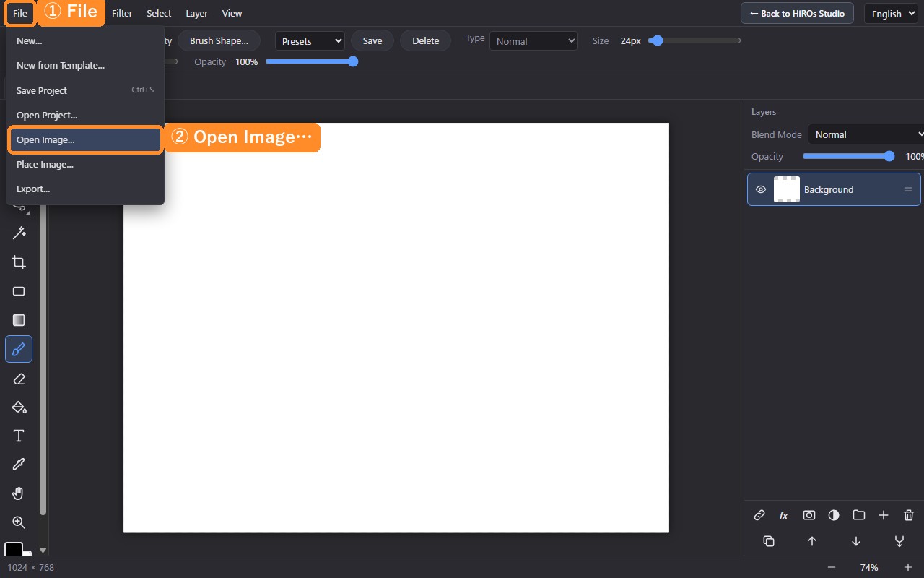Select the Brush tool
Image resolution: width=924 pixels, height=578 pixels.
(x=19, y=350)
